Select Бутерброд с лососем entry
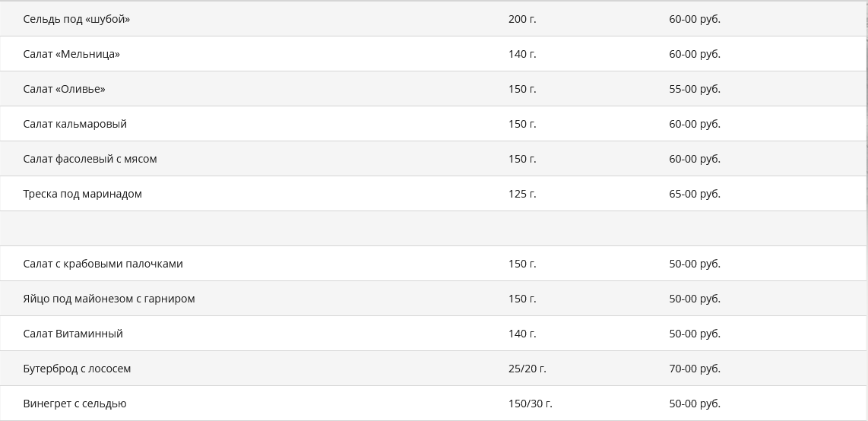This screenshot has width=868, height=421. pyautogui.click(x=77, y=369)
